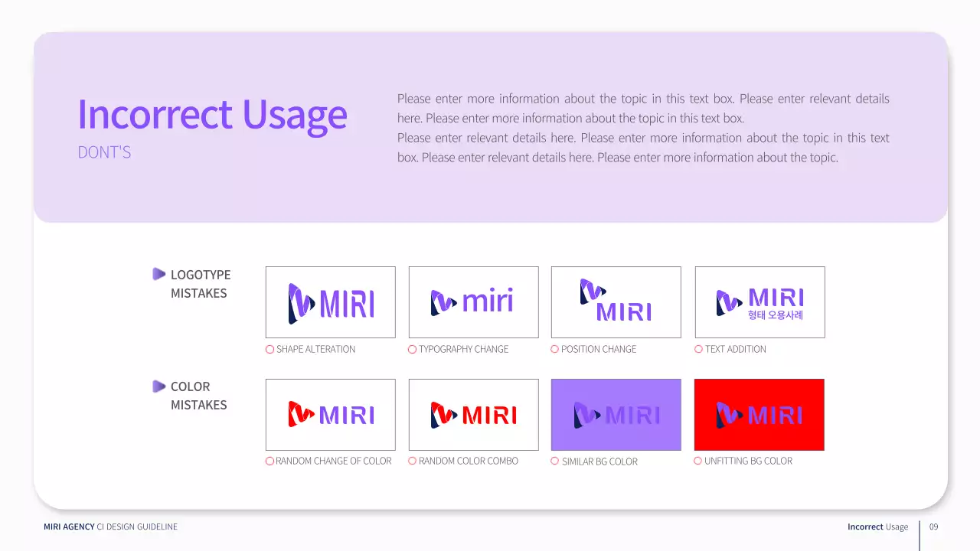Select the circle next to TEXT ADDITION
Screen dimensions: 980x551
point(698,349)
